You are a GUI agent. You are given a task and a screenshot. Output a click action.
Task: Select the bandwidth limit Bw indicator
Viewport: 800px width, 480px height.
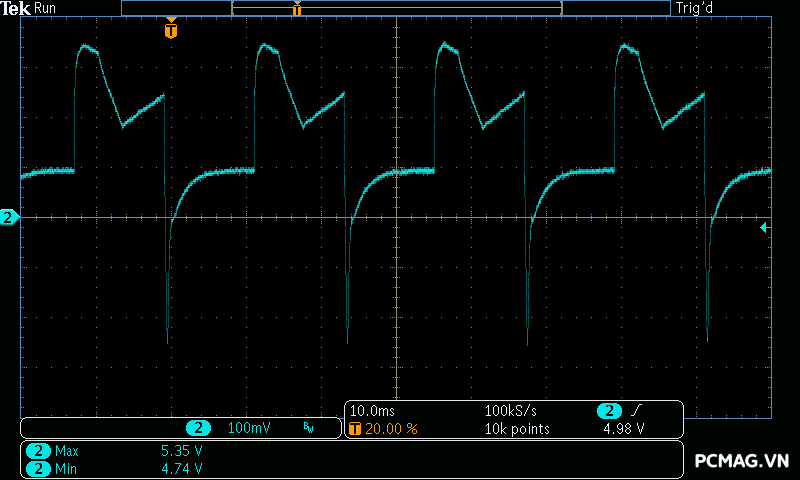[x=308, y=428]
